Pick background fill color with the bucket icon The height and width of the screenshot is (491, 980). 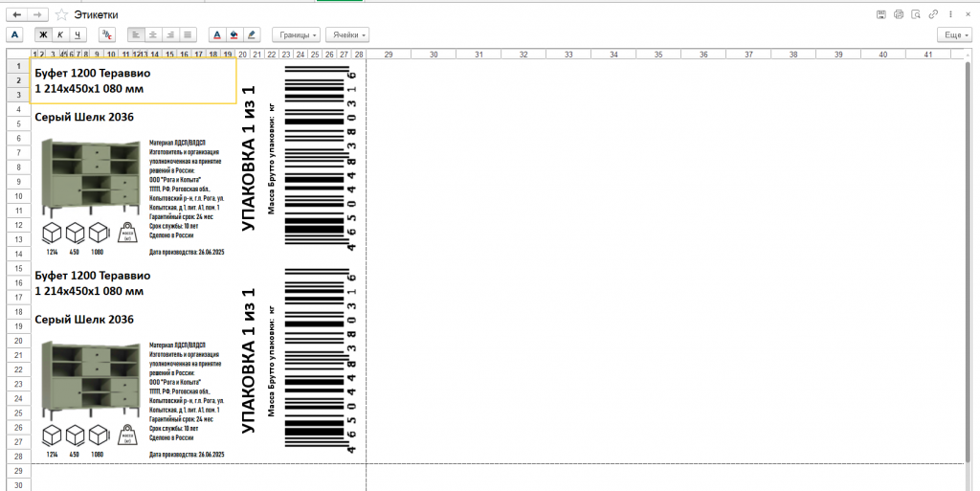234,35
